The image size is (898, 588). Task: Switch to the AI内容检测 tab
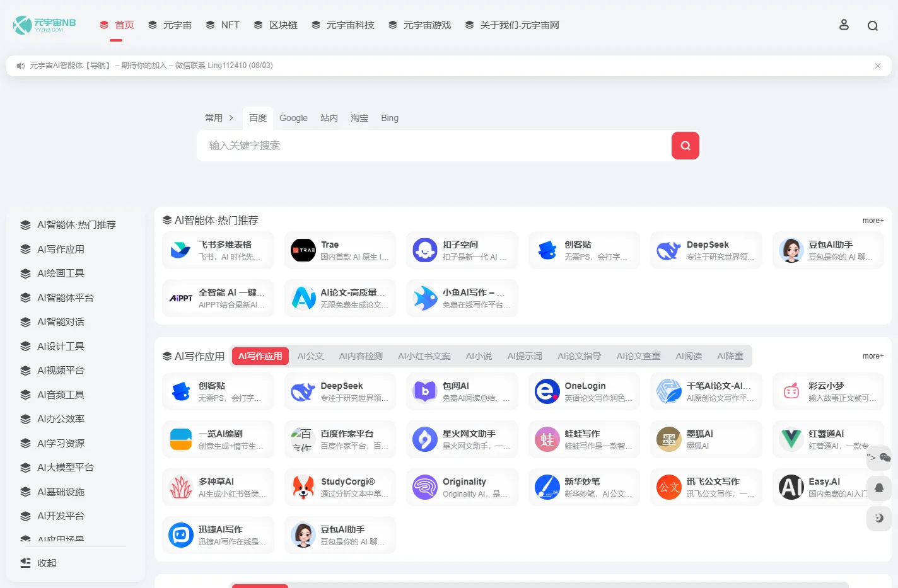click(361, 356)
